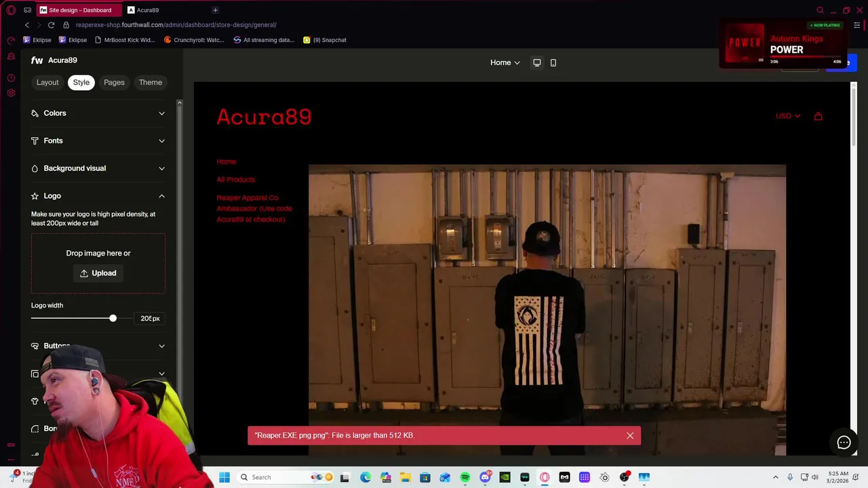Open the history clock icon in Opera sidebar
868x488 pixels.
(x=11, y=78)
